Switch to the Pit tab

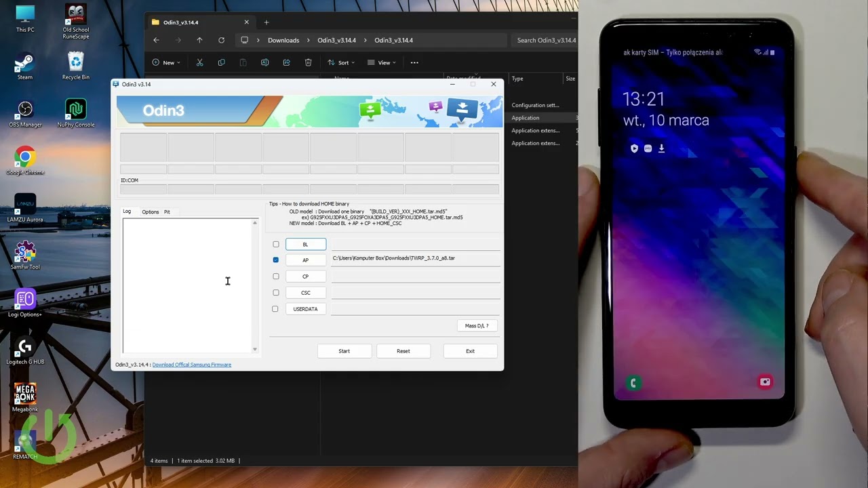click(x=167, y=211)
